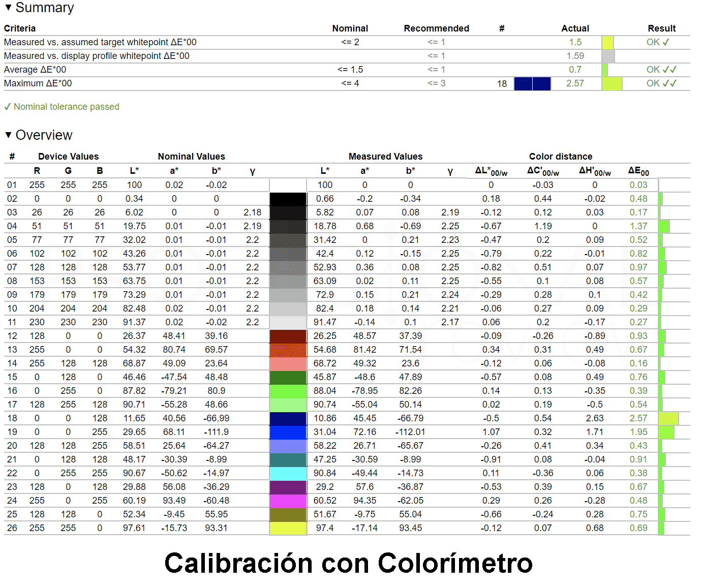
Task: Click the green ΔE bar in row 19
Action: click(666, 432)
